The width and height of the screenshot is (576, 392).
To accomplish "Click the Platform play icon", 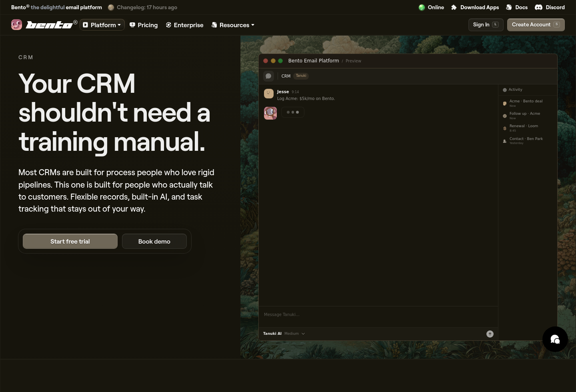I will [85, 25].
